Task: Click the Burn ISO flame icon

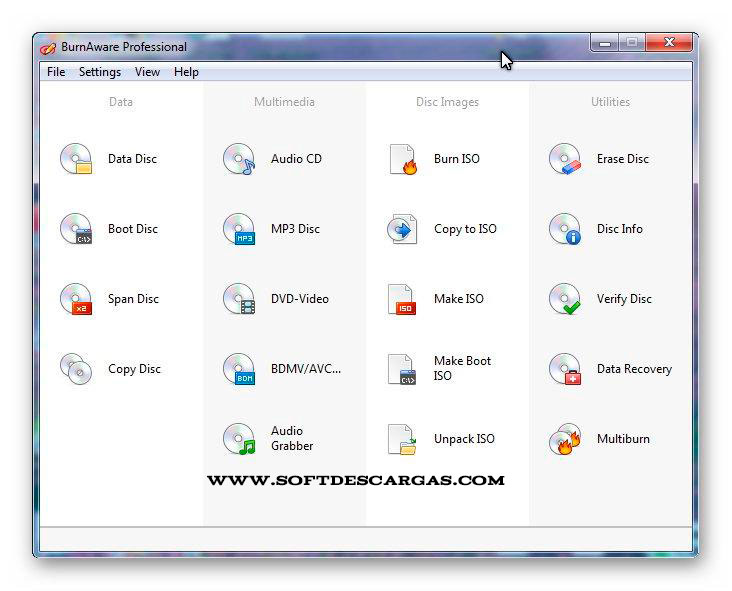Action: [402, 159]
